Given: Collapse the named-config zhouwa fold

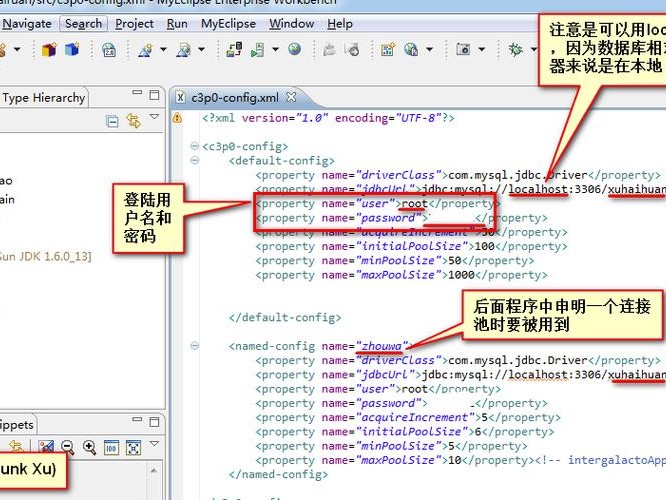Looking at the screenshot, I should click(195, 346).
